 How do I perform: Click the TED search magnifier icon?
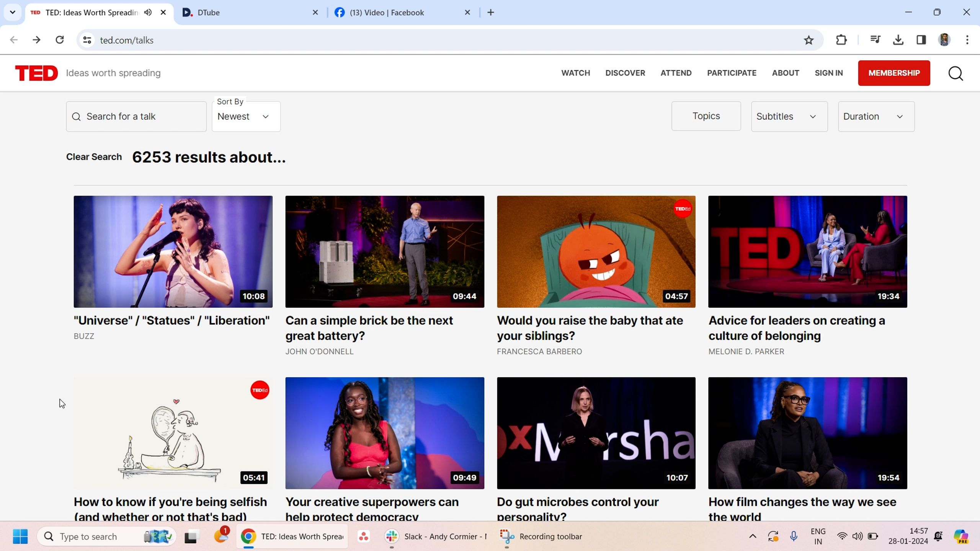coord(955,73)
